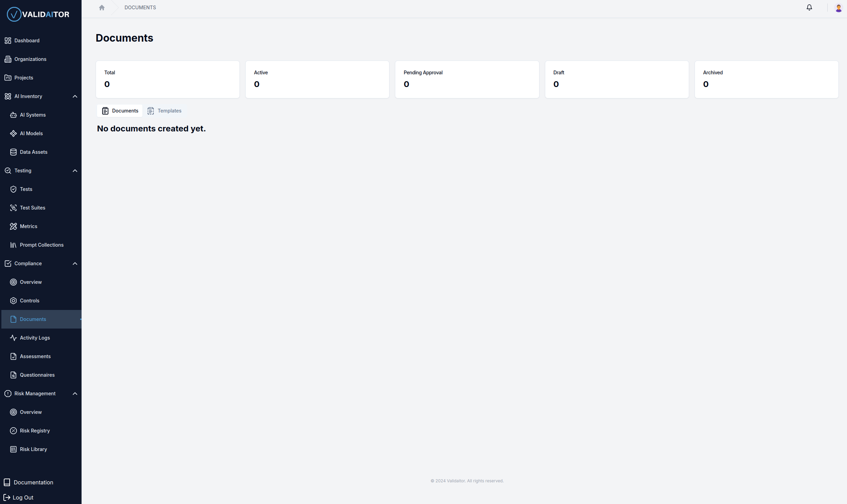Switch to the Templates tab

tap(164, 110)
